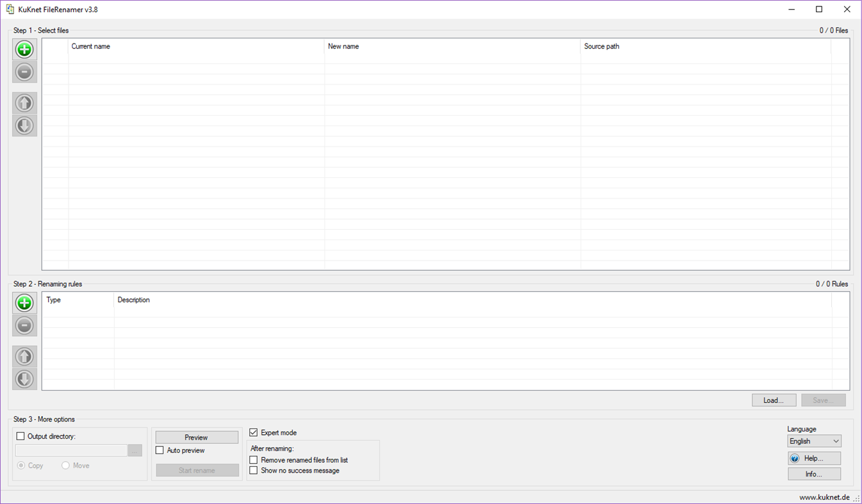
Task: Open the Language dropdown
Action: 813,441
